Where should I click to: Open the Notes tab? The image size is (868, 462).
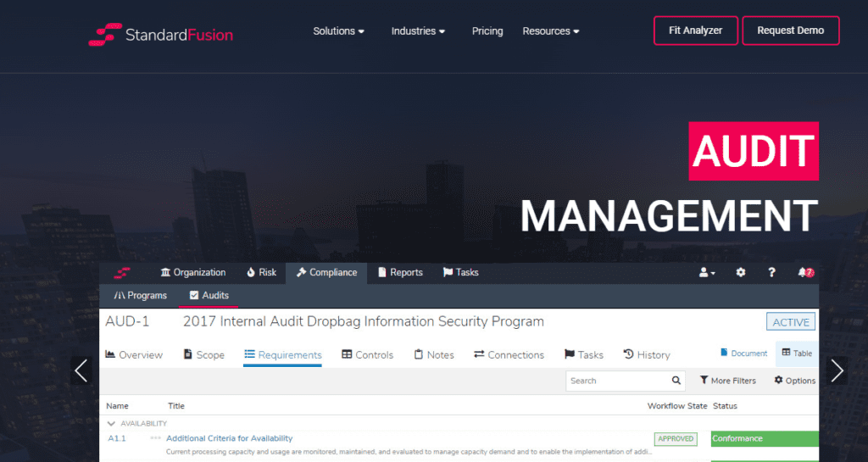click(434, 354)
